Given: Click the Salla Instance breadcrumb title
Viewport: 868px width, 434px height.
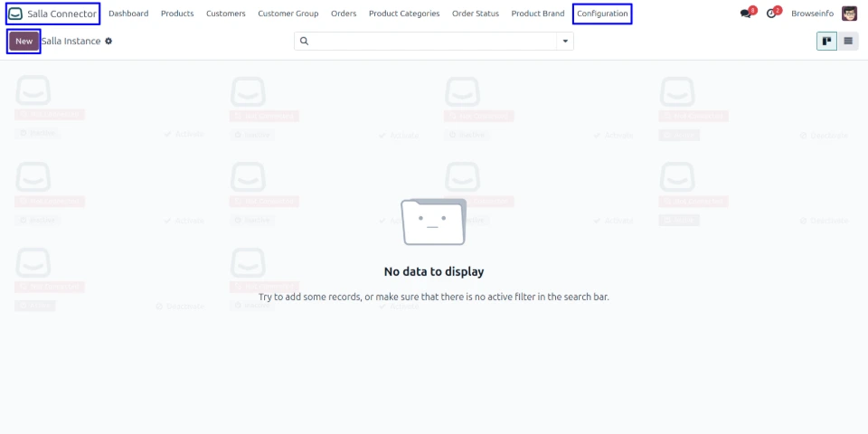Looking at the screenshot, I should pyautogui.click(x=71, y=41).
